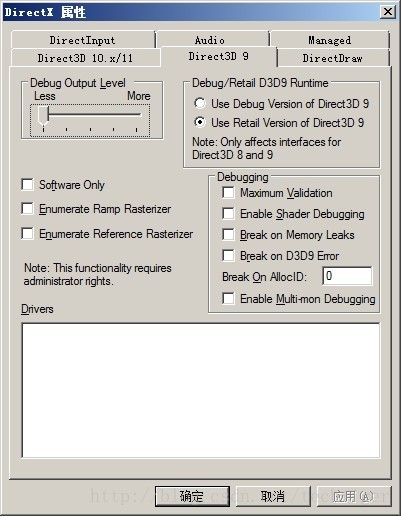The height and width of the screenshot is (516, 401).
Task: Enable Multi-mon Debugging checkbox
Action: tap(228, 298)
